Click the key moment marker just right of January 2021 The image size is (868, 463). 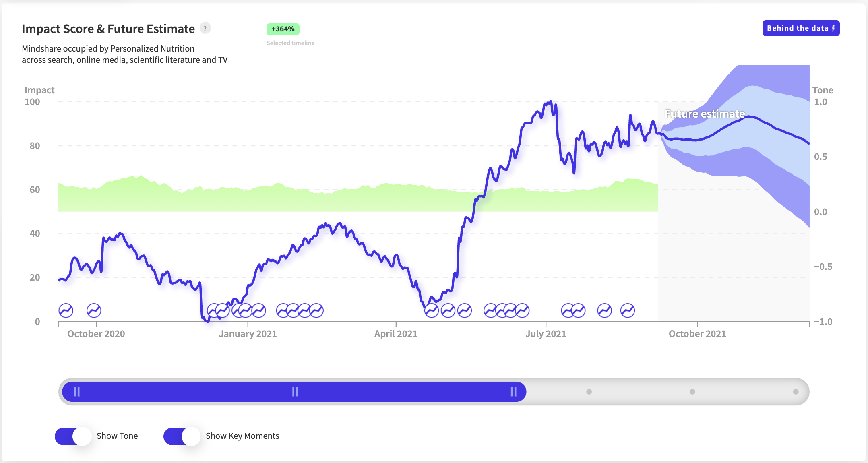pos(258,310)
